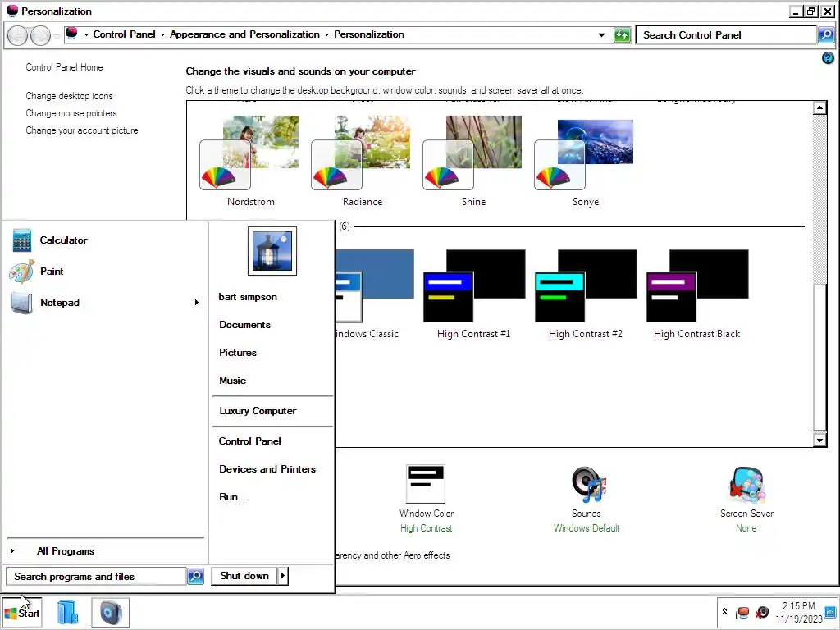
Task: Click the Shut down button
Action: click(244, 576)
